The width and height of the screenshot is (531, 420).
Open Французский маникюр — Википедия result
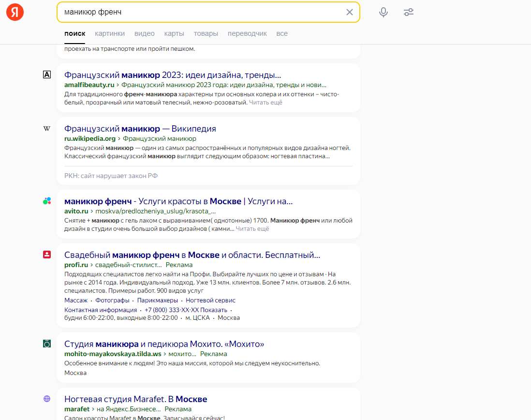click(x=140, y=129)
